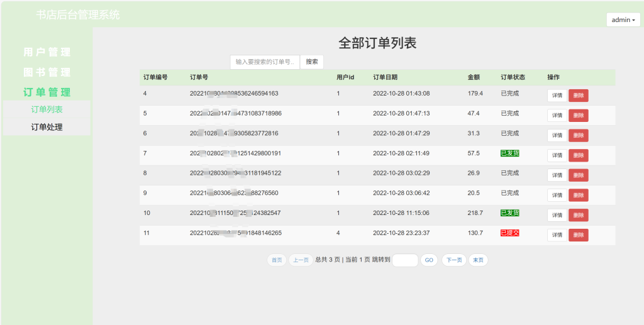View 详情 for order 9
The height and width of the screenshot is (325, 644).
tap(557, 195)
